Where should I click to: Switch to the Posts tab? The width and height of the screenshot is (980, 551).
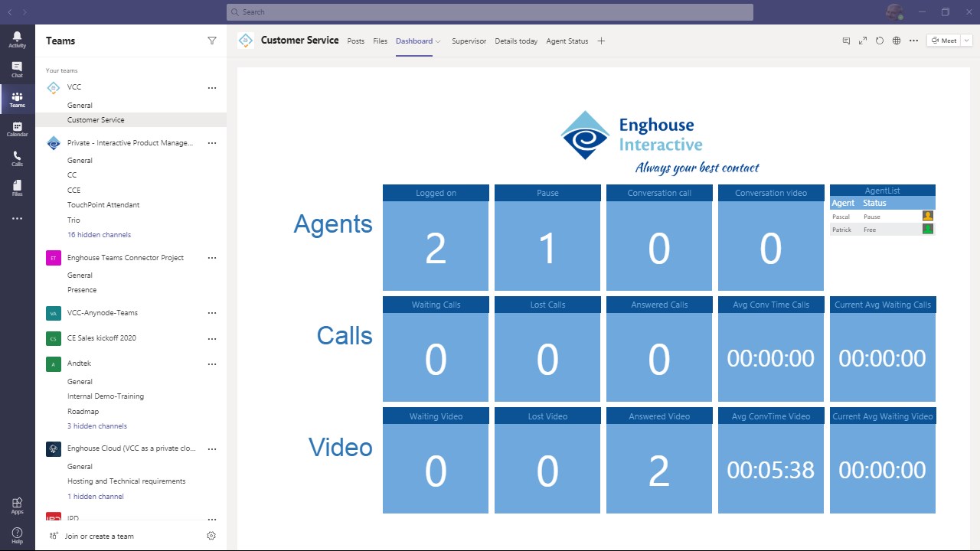click(x=356, y=41)
